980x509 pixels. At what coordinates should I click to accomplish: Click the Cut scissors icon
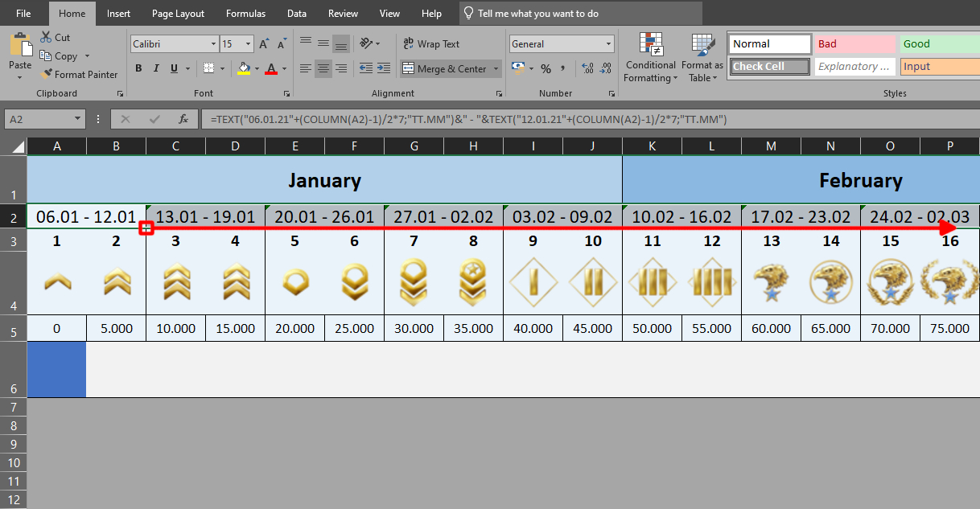(46, 38)
